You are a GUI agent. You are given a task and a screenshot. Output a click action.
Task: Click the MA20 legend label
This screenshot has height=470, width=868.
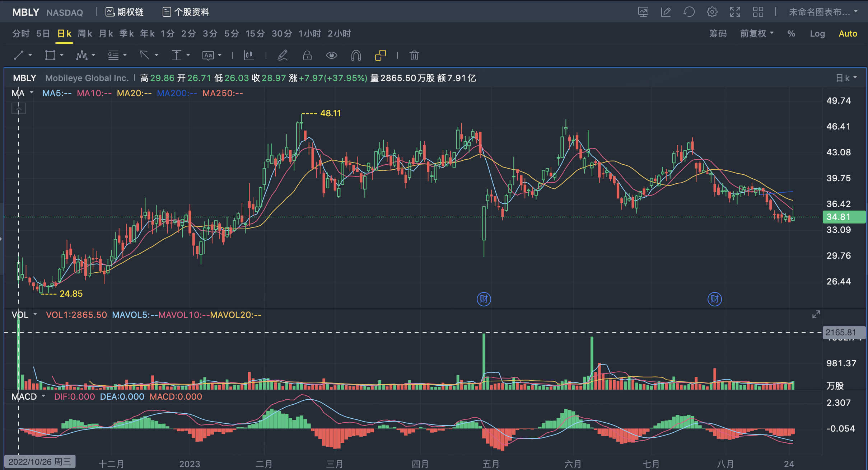(x=134, y=93)
